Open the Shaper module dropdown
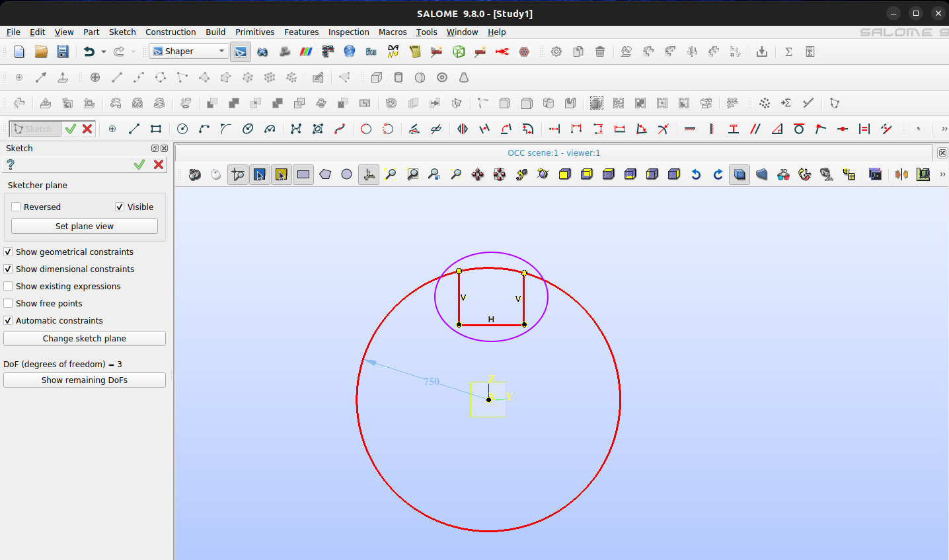The image size is (949, 560). pyautogui.click(x=189, y=51)
